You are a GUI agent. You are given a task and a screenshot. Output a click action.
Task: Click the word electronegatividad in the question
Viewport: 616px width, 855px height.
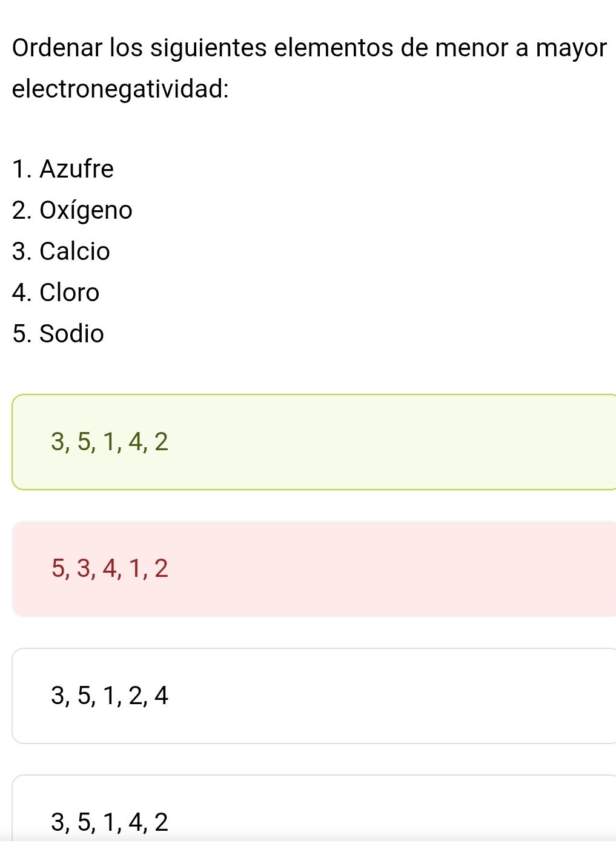[121, 89]
